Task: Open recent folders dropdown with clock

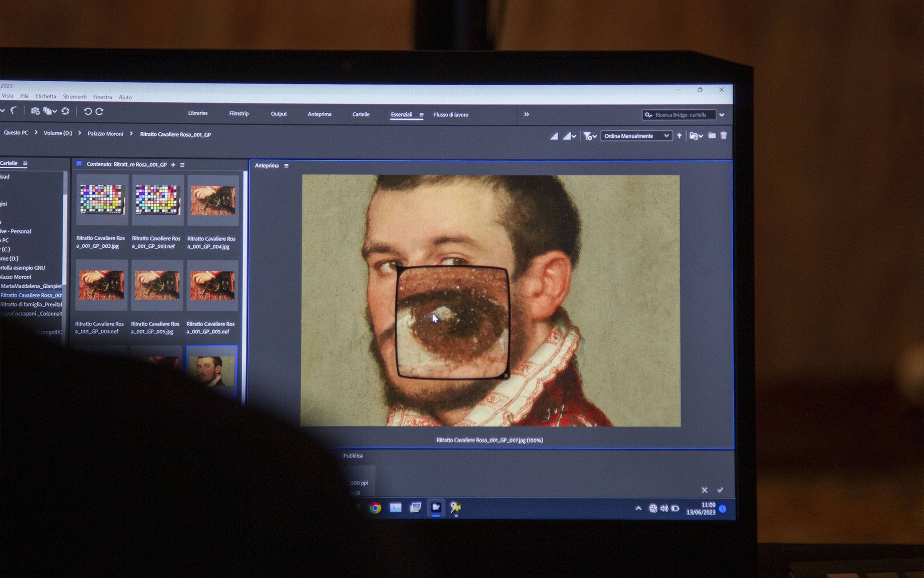Action: (x=696, y=136)
